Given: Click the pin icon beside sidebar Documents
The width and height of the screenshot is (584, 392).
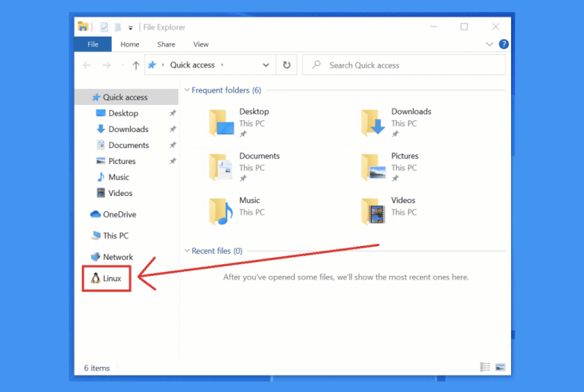Looking at the screenshot, I should [173, 145].
